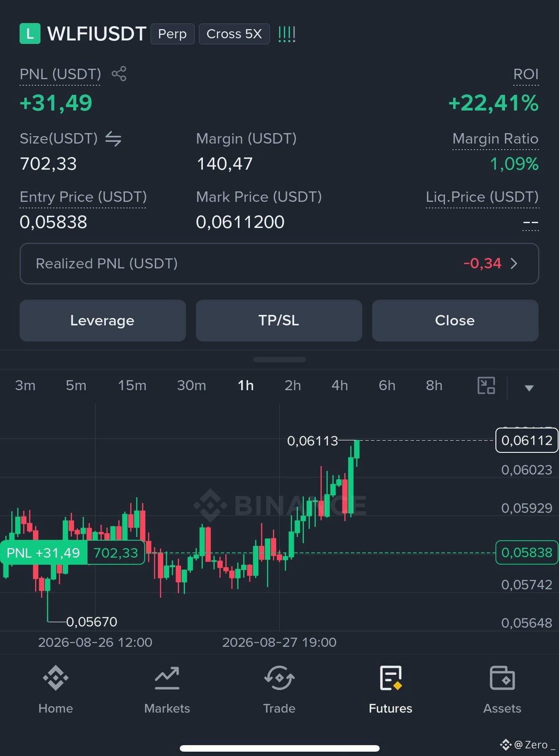Tap the 2026-08-27 19:00 time axis label
Image resolution: width=559 pixels, height=756 pixels.
click(x=279, y=642)
